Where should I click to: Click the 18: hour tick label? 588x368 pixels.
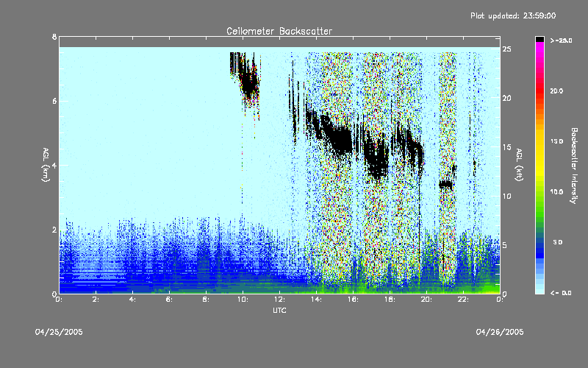390,300
